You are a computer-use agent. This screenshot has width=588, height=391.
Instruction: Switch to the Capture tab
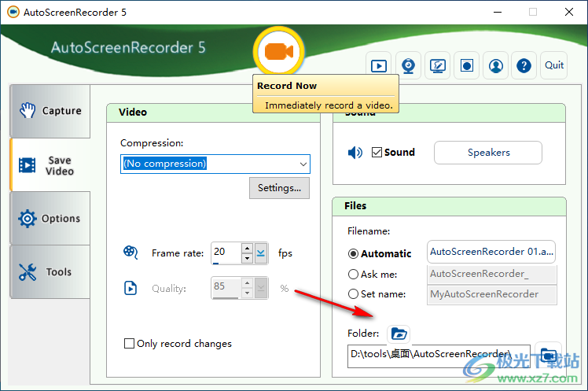[x=50, y=111]
